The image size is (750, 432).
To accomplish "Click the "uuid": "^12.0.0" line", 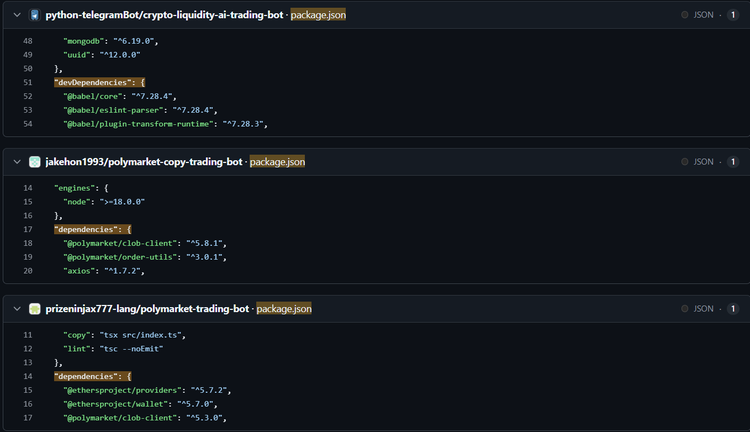I will click(102, 55).
